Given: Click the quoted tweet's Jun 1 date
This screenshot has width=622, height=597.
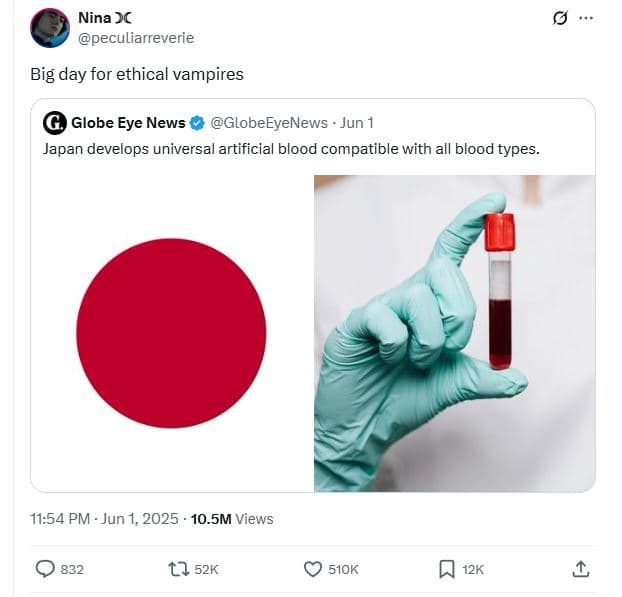Looking at the screenshot, I should point(357,123).
